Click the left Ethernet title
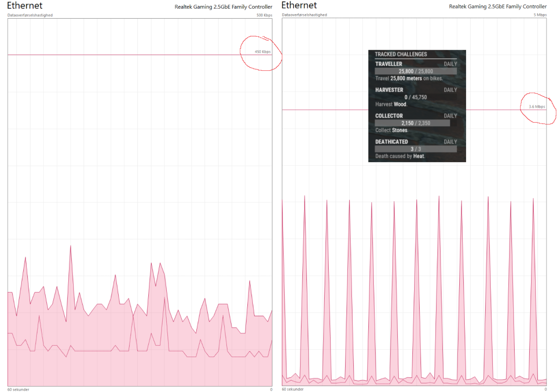This screenshot has width=557, height=392. [x=25, y=6]
